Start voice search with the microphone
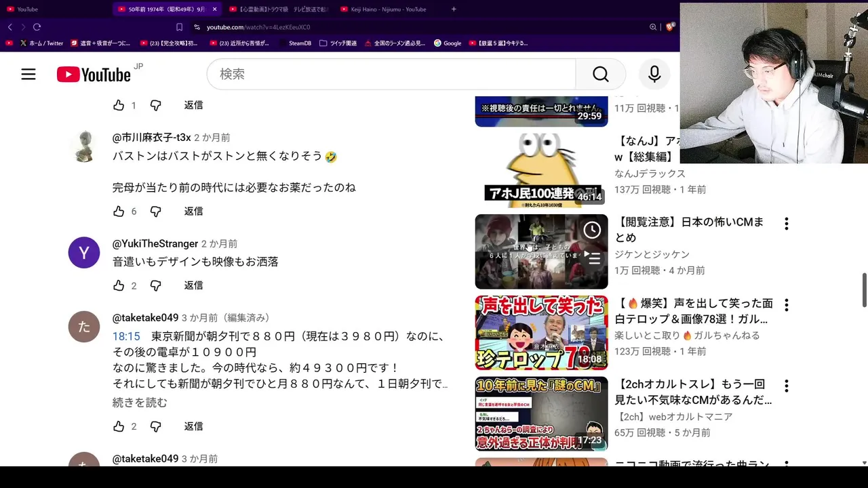This screenshot has height=488, width=868. tap(654, 74)
